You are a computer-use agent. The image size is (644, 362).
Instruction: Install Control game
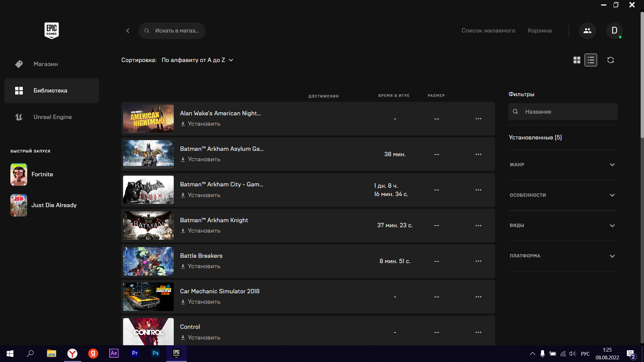click(x=200, y=338)
